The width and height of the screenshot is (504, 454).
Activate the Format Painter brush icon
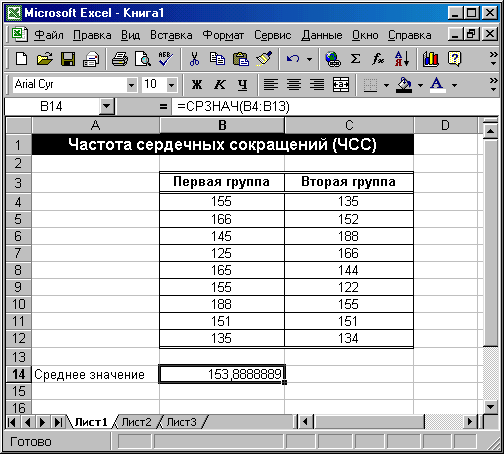pos(264,59)
